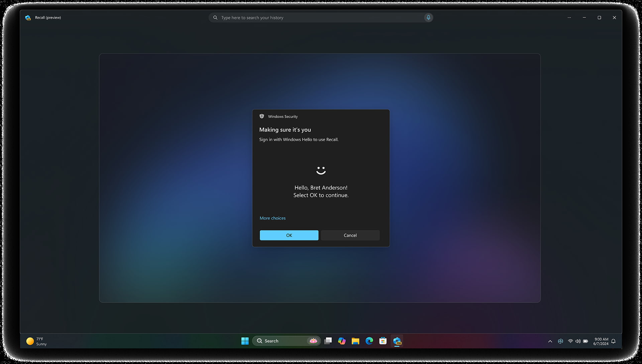Open Microsoft Store from the taskbar
Viewport: 642px width, 364px height.
point(383,341)
